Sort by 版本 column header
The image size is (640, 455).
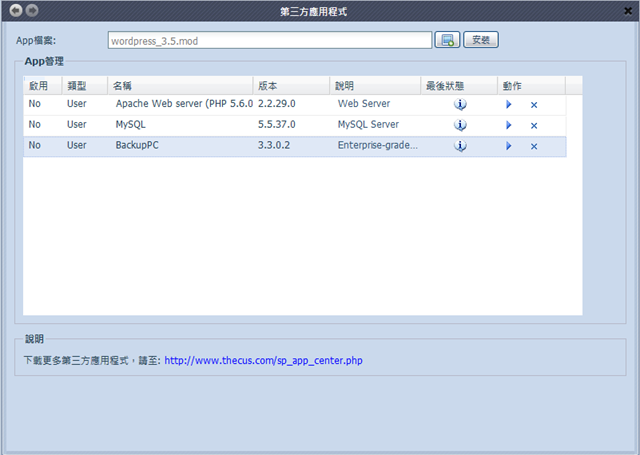tap(291, 86)
